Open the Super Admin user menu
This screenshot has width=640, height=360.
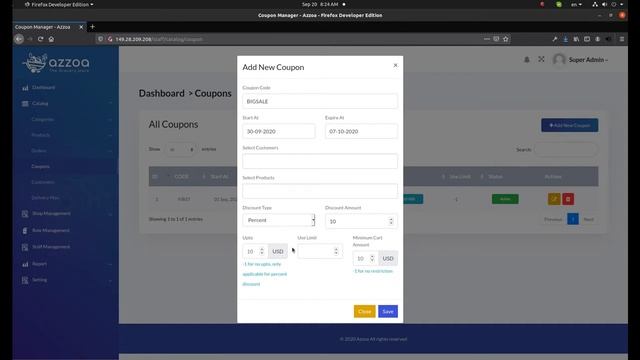[580, 60]
